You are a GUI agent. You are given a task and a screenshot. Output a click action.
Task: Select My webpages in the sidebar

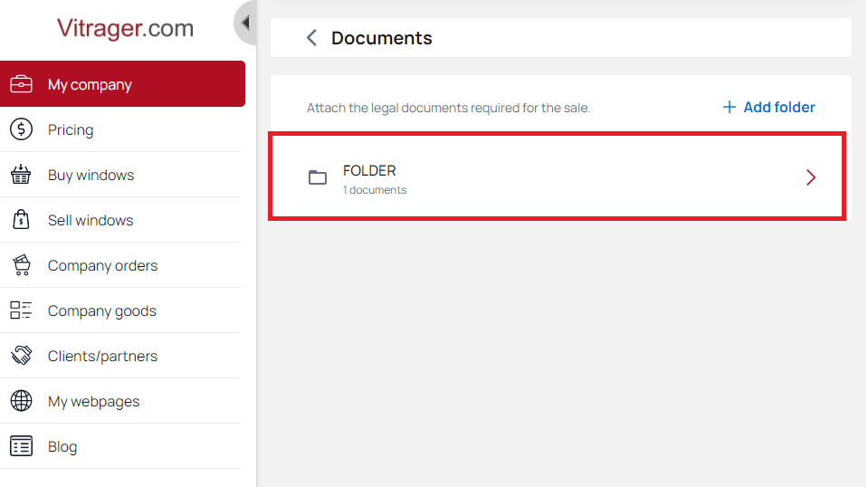120,401
